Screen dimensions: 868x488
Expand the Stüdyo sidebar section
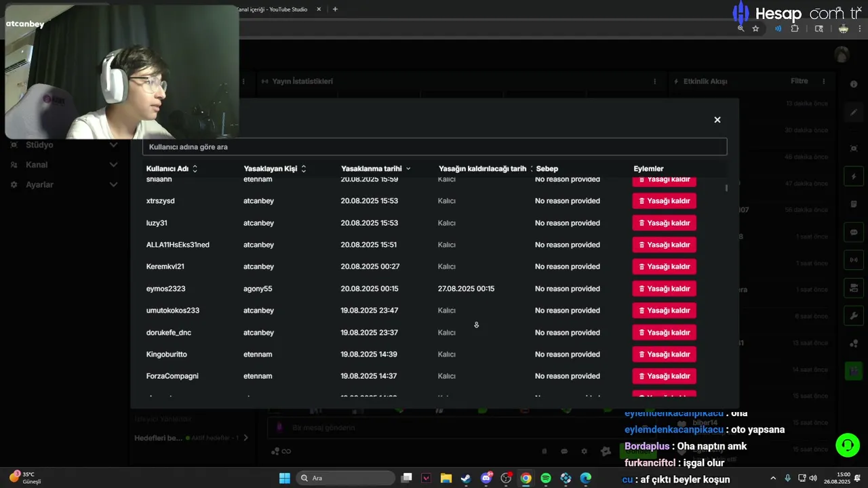(x=113, y=145)
